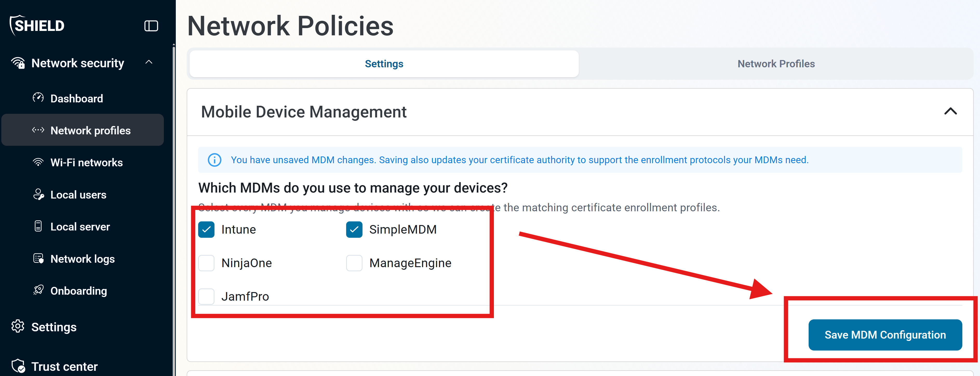Click the Trust center shield icon
The width and height of the screenshot is (980, 376).
pos(18,366)
